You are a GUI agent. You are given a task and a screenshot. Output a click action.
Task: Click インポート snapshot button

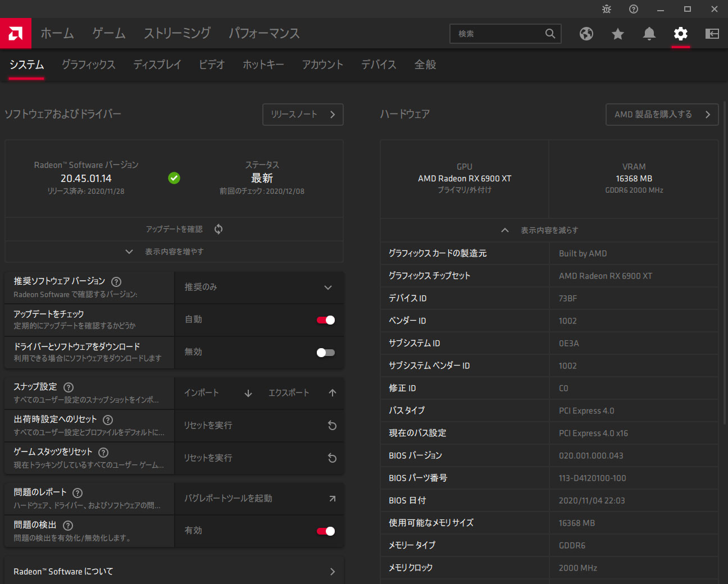(201, 393)
